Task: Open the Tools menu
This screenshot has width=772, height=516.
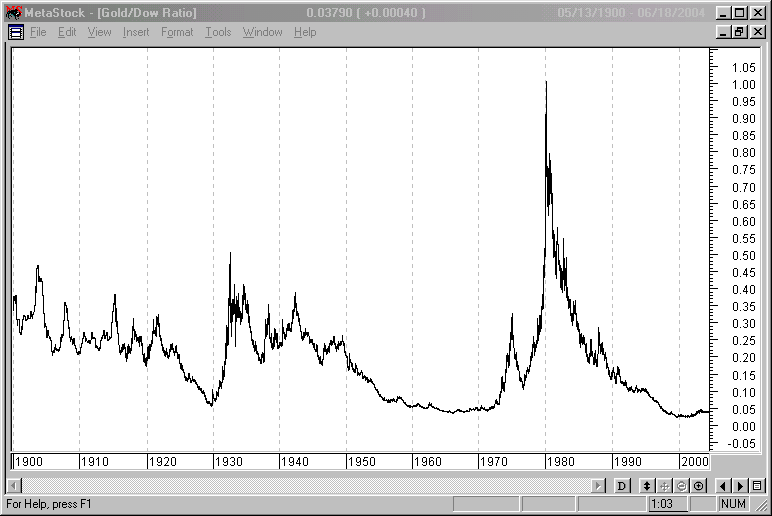Action: (x=218, y=32)
